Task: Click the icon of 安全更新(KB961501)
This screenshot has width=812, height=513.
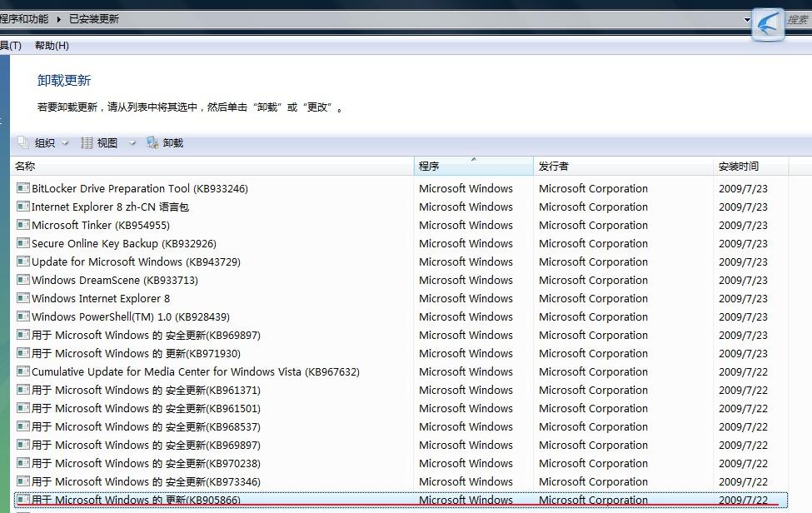Action: point(22,408)
